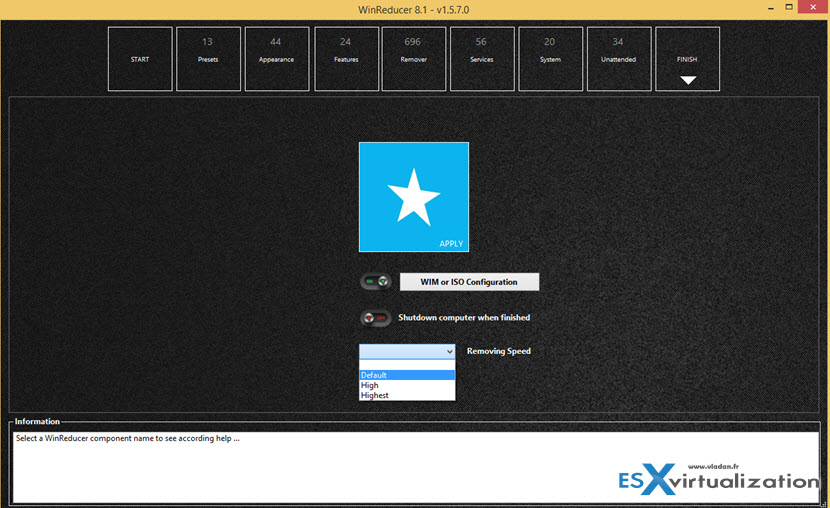Open the START tile

click(x=140, y=59)
